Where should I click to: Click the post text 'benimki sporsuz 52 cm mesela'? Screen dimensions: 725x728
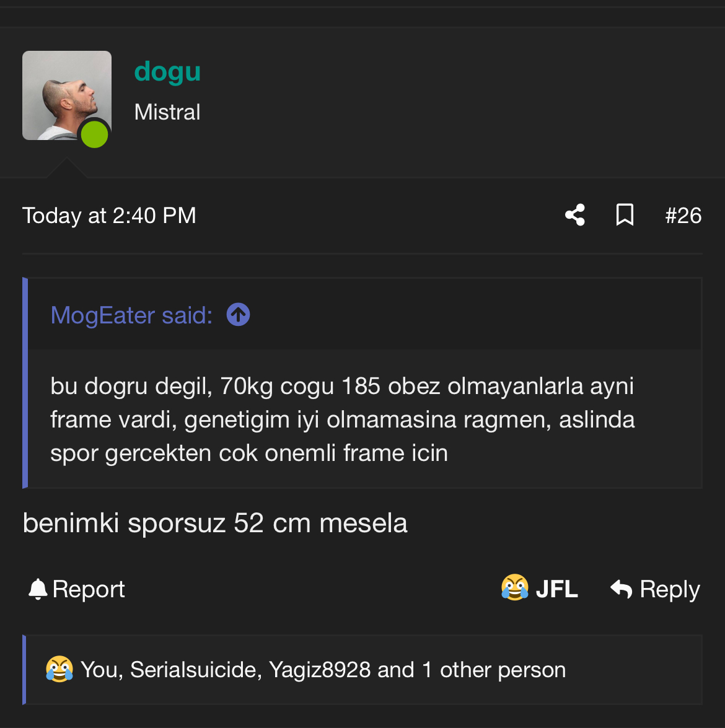pos(215,523)
